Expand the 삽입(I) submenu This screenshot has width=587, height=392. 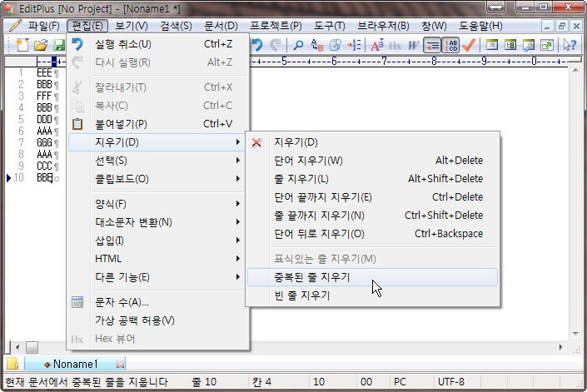pyautogui.click(x=158, y=241)
